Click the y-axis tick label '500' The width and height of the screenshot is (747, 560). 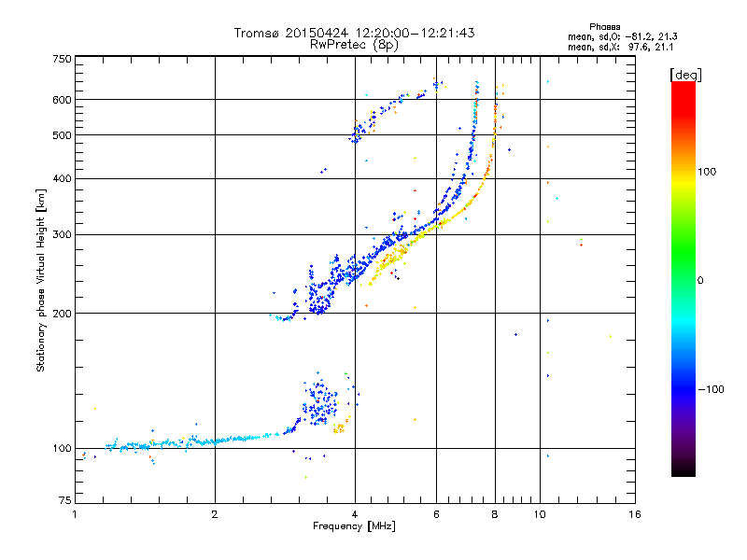pos(62,135)
